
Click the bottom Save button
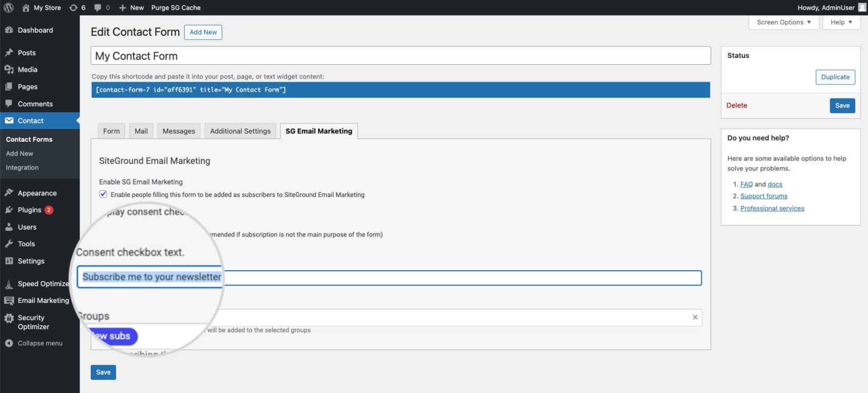click(103, 372)
